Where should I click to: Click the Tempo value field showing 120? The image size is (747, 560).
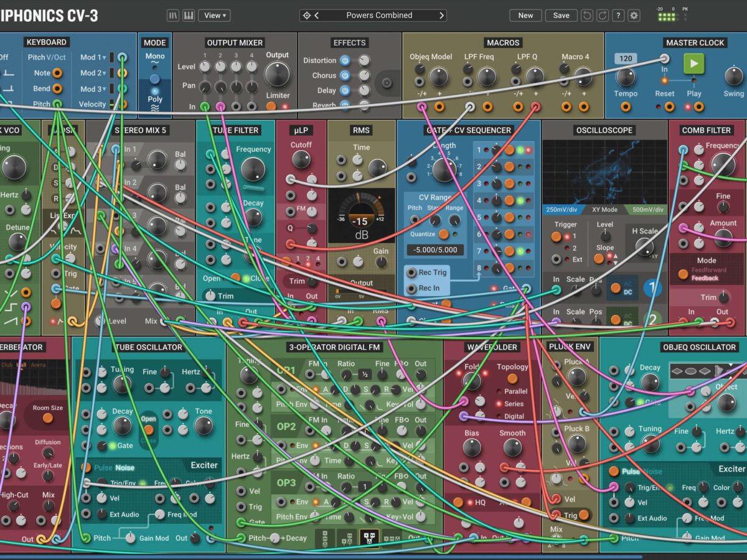[626, 58]
